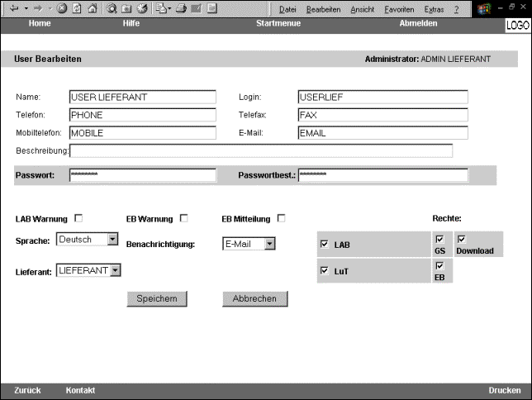Open the Forward history dropdown arrow
Viewport: 532px width, 400px height.
click(50, 8)
